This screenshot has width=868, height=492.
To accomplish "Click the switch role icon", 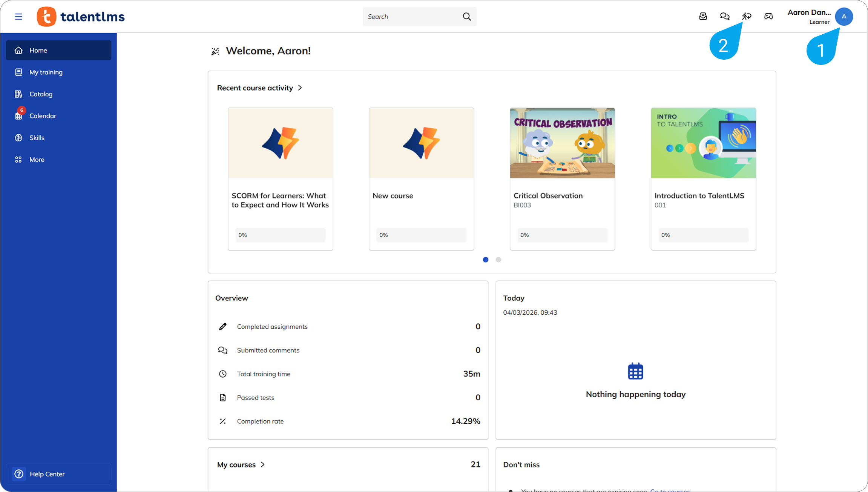I will pos(747,16).
